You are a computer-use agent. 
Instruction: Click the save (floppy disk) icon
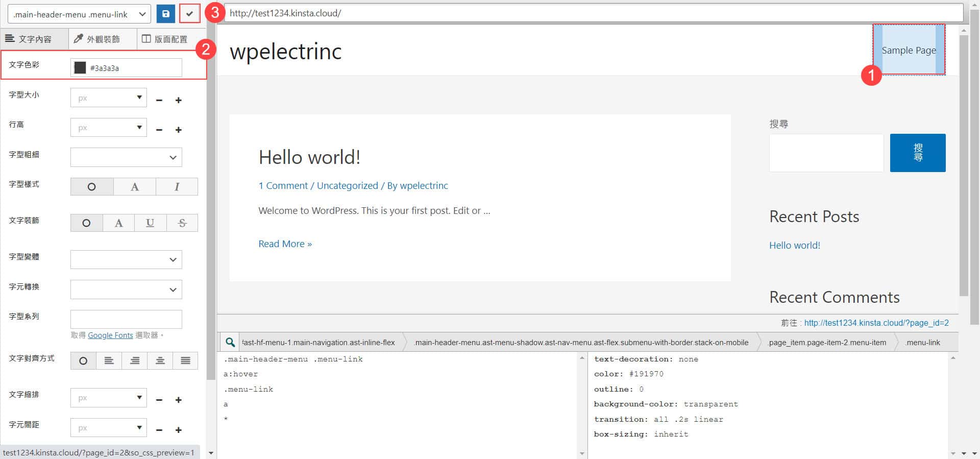165,14
